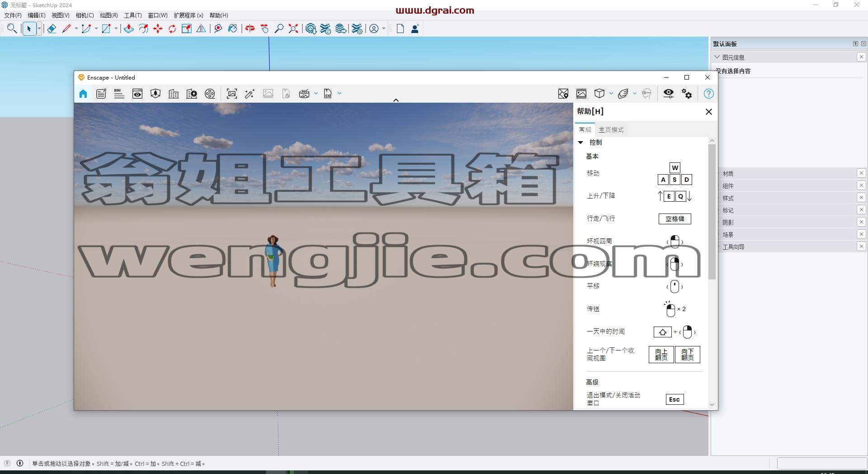Click the Enscape home button
868x474 pixels.
tap(83, 94)
